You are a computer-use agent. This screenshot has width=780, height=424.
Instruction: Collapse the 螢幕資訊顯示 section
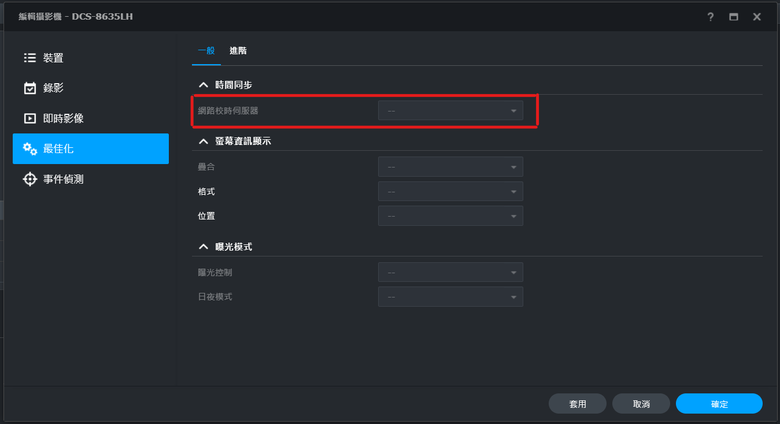[x=203, y=141]
